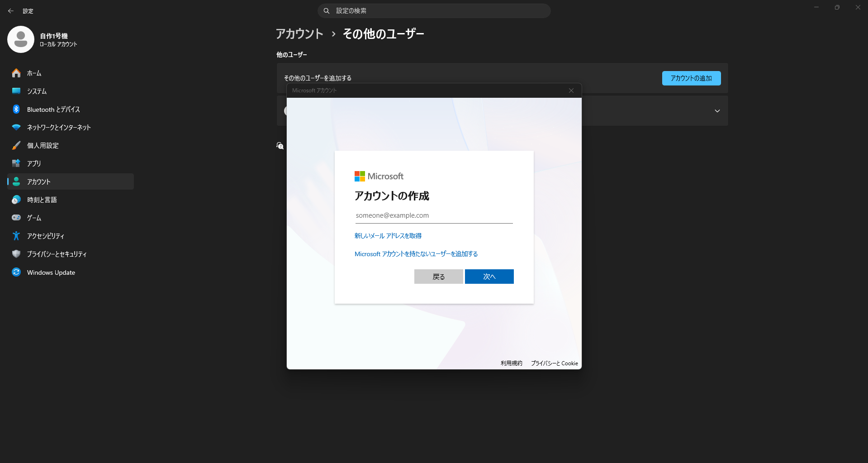Screen dimensions: 868x463
Task: Click the 自作1号機 account name
Action: pos(54,36)
